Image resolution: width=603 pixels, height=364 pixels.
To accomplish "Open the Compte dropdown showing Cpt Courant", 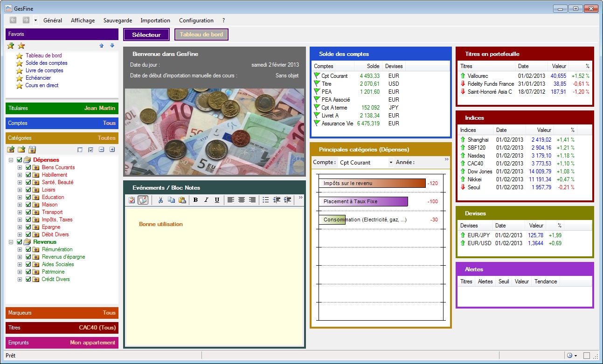I will click(x=391, y=162).
